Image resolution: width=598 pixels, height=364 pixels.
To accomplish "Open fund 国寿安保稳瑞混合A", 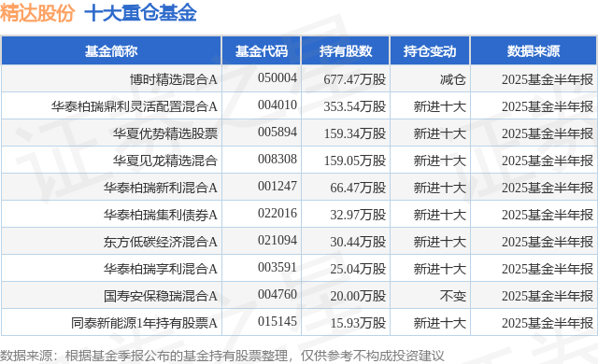I will pos(160,296).
